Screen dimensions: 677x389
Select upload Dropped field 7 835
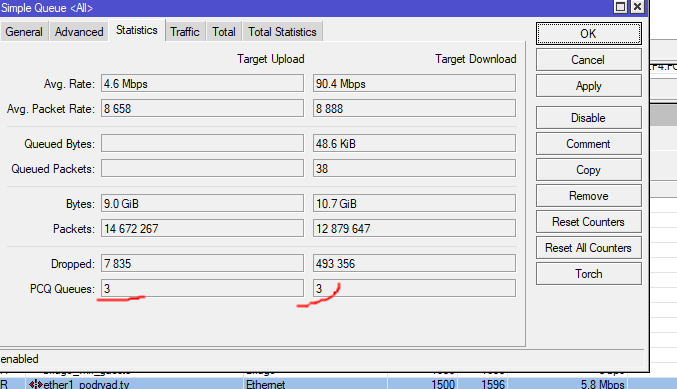point(202,263)
